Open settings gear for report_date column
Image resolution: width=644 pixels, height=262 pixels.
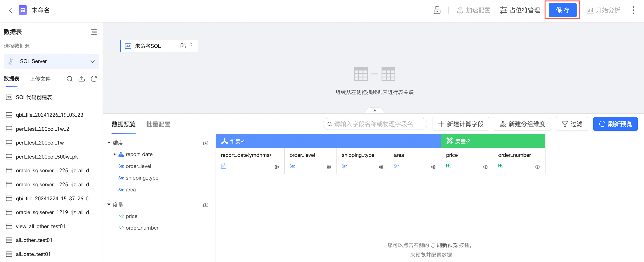pyautogui.click(x=277, y=167)
